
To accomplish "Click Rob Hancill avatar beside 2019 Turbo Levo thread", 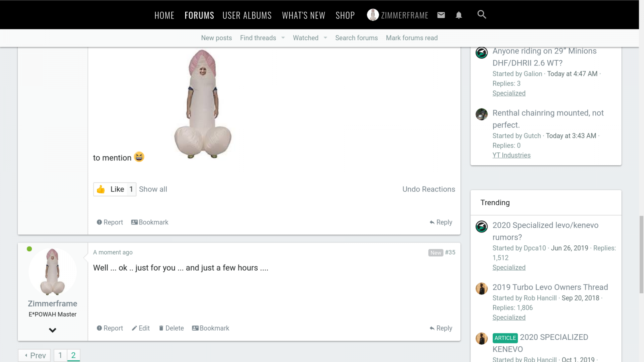I will click(x=482, y=288).
